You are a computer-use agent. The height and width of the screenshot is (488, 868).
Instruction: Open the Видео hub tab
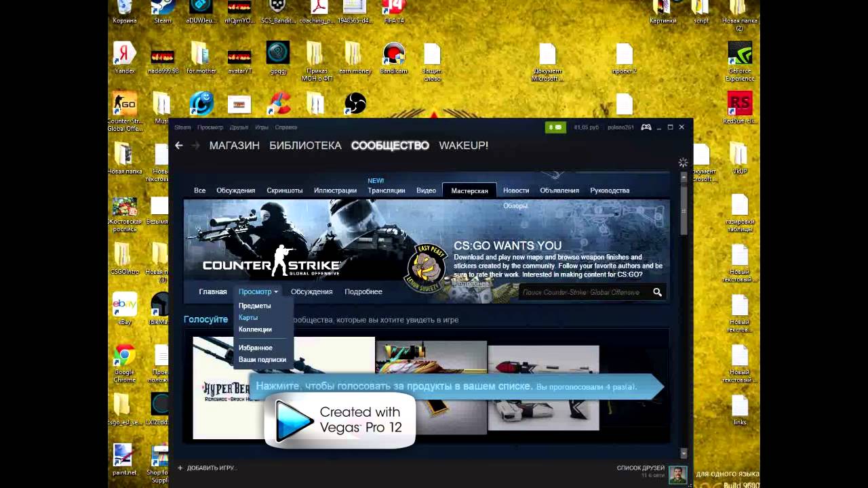[426, 190]
